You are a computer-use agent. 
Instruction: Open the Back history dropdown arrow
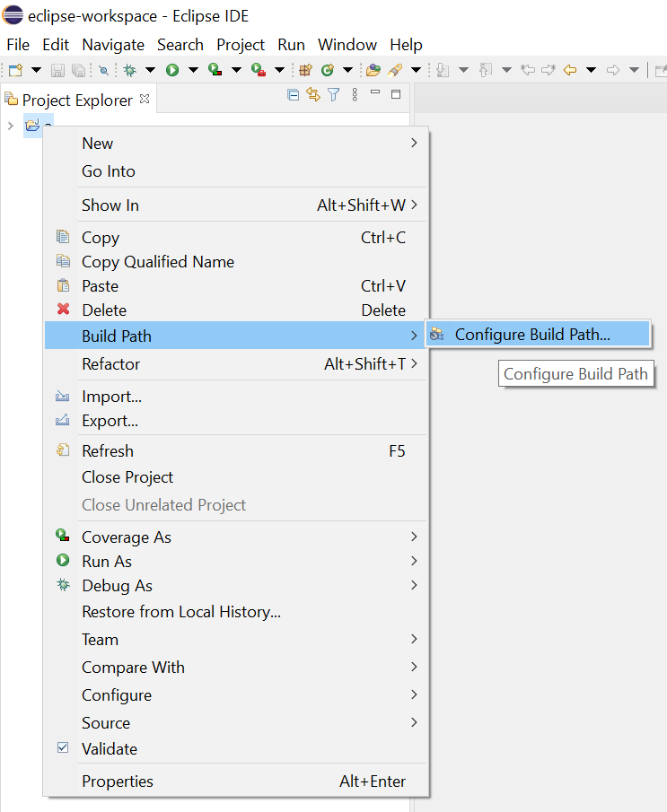point(592,70)
